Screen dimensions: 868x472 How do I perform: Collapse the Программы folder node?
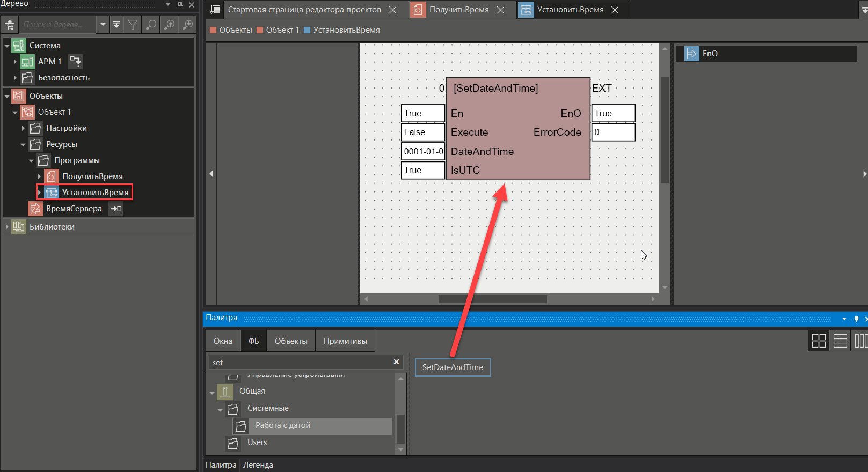31,160
